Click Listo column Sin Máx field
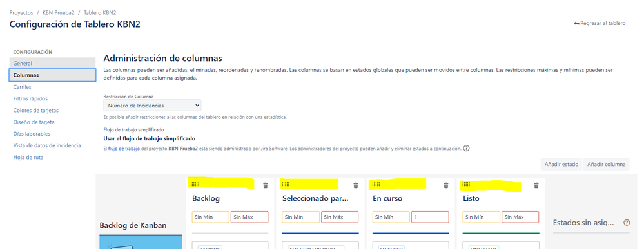Screen dimensions: 644x249 pos(520,217)
